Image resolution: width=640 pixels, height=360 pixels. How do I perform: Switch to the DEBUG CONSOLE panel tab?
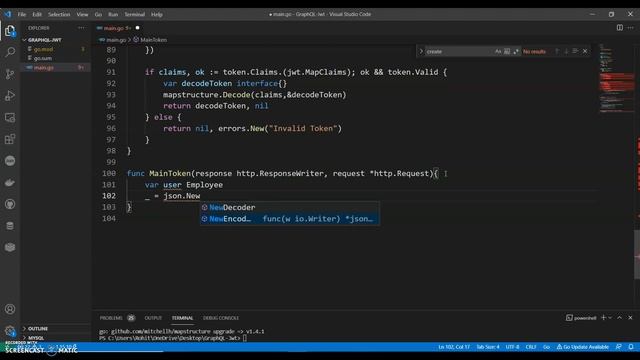[221, 318]
